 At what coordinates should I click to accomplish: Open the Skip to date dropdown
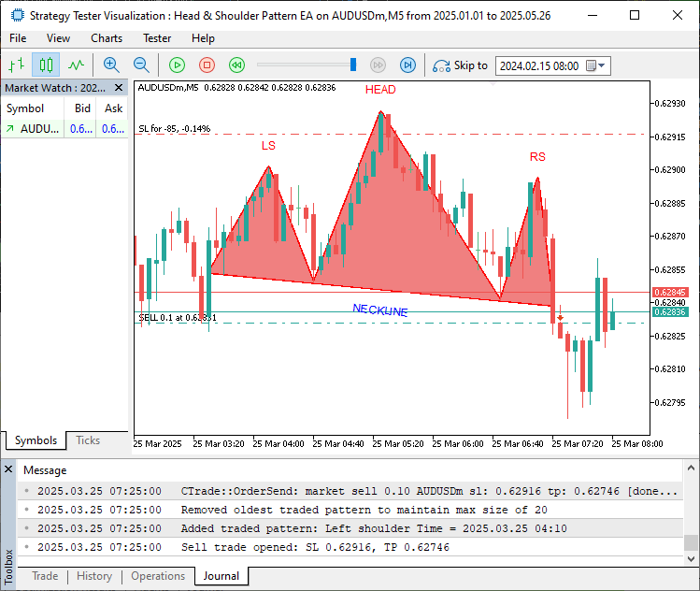(x=602, y=65)
